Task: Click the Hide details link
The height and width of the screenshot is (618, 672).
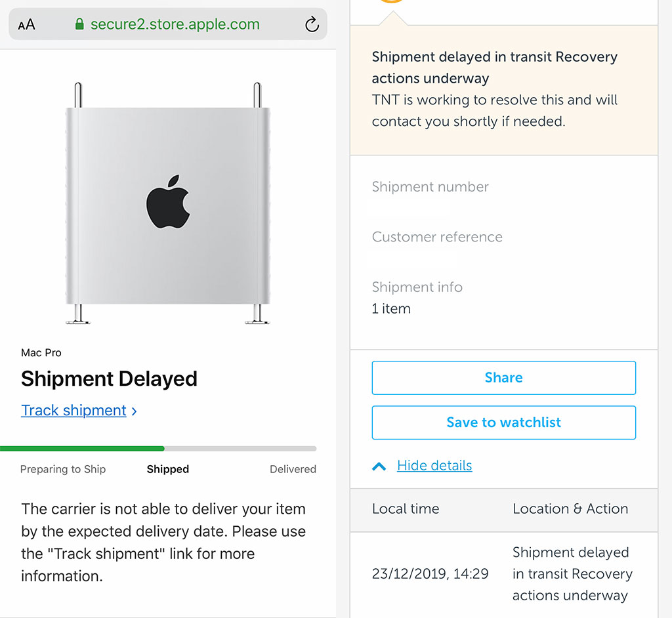Action: tap(434, 466)
